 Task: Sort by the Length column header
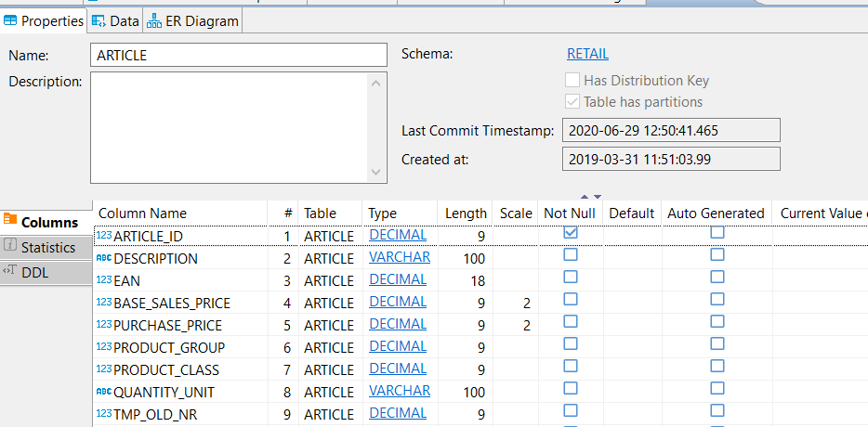click(466, 213)
